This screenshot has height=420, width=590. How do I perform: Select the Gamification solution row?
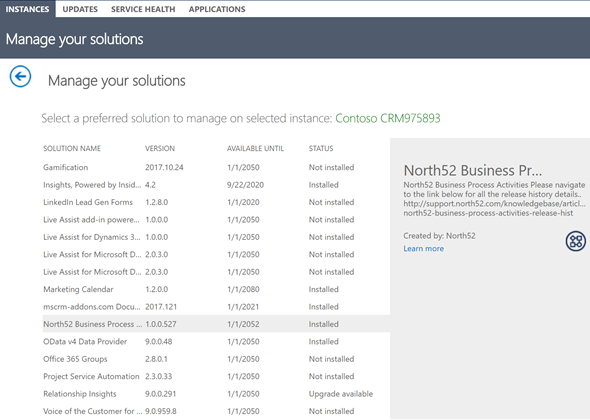216,167
